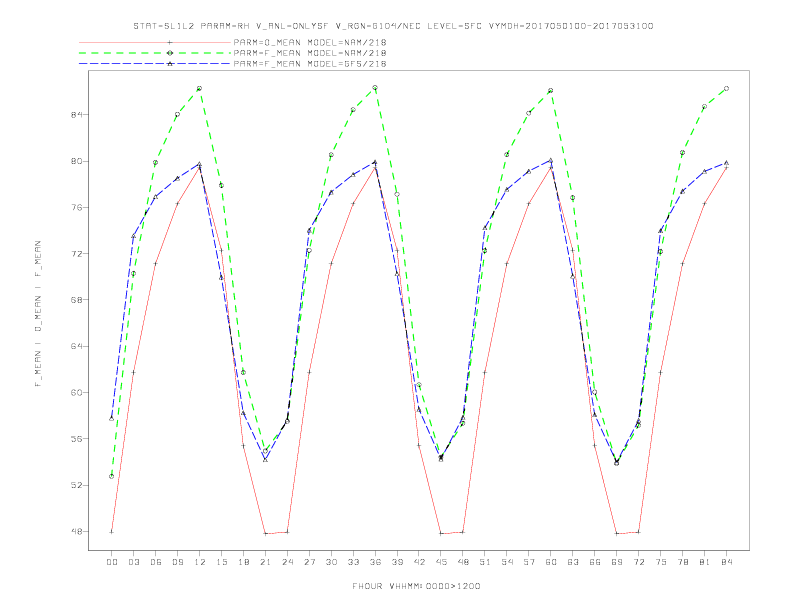This screenshot has width=792, height=612.
Task: Click x-axis forecast hour label 54
Action: [507, 562]
